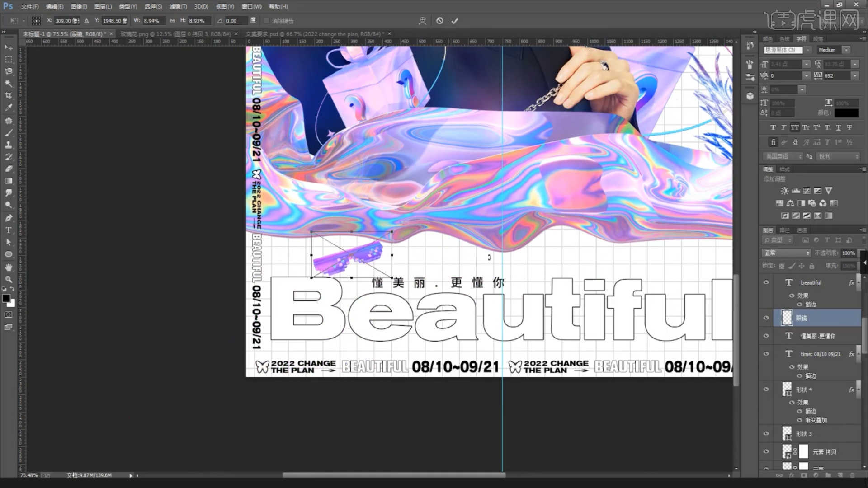Click the text color black swatch
The image size is (868, 488).
tap(846, 113)
